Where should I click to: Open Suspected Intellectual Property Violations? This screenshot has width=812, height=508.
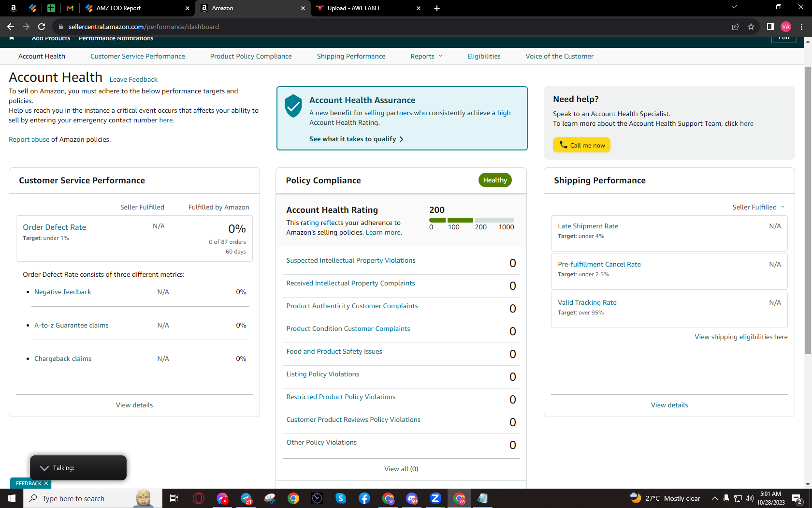tap(351, 260)
